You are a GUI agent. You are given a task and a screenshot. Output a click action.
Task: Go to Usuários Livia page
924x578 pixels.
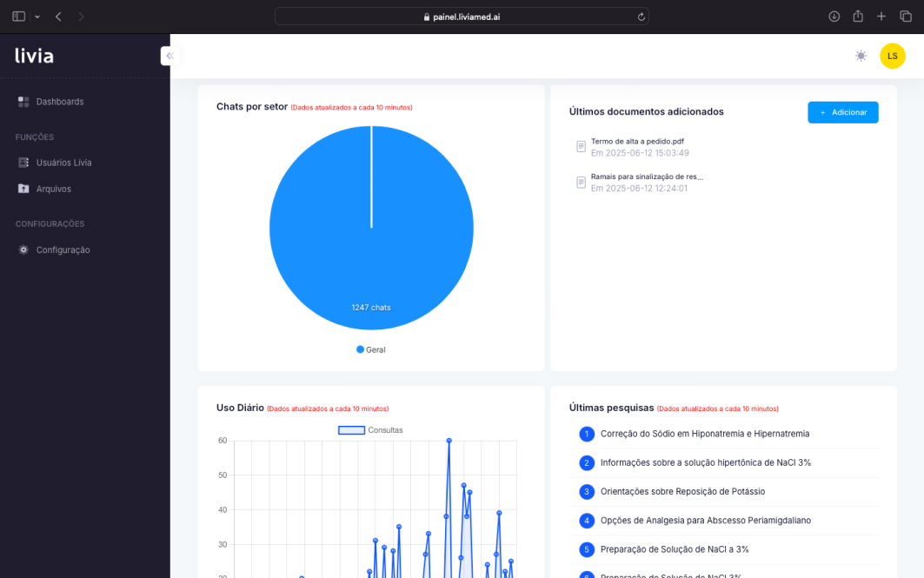pos(63,163)
